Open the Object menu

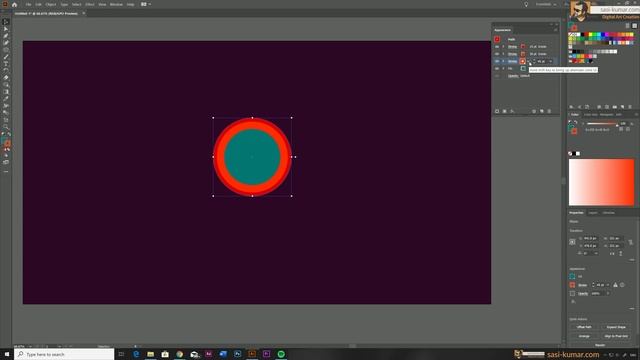[x=51, y=4]
